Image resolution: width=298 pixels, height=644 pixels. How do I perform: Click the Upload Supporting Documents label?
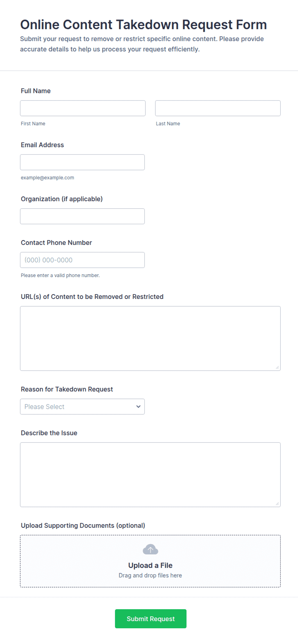point(83,525)
